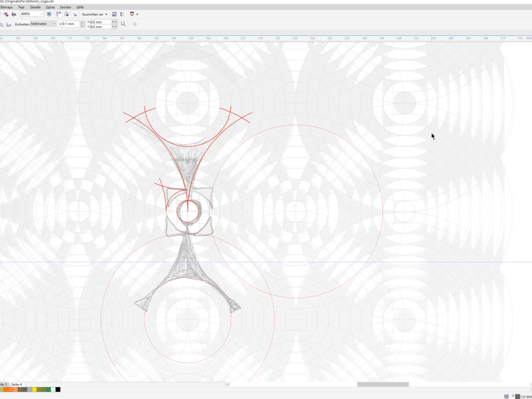
Task: Open the Extras menu
Action: [x=50, y=7]
